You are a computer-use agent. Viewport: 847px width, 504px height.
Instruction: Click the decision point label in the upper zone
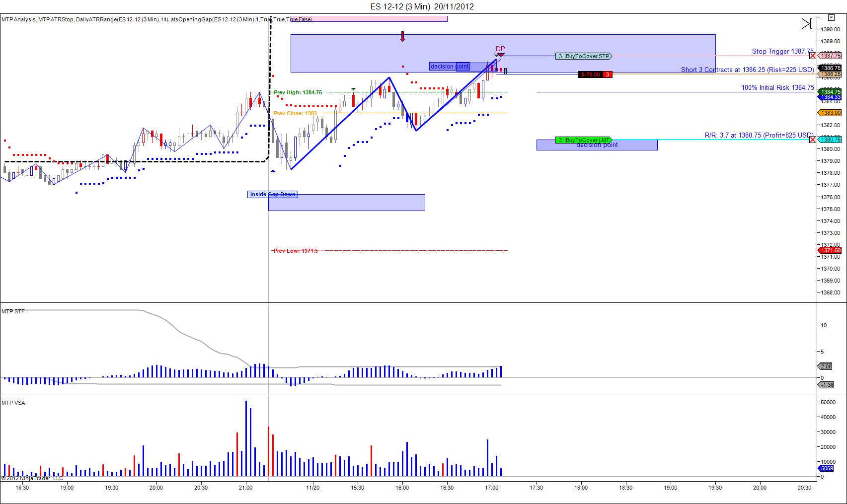450,67
